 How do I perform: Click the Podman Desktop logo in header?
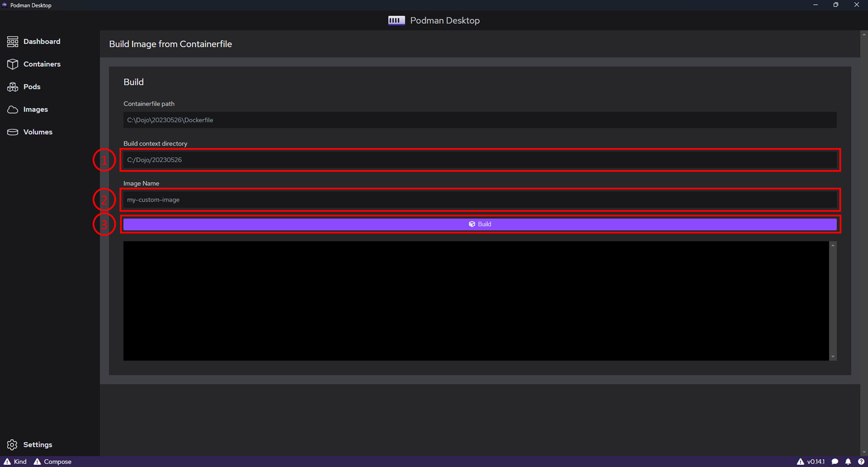[x=396, y=20]
